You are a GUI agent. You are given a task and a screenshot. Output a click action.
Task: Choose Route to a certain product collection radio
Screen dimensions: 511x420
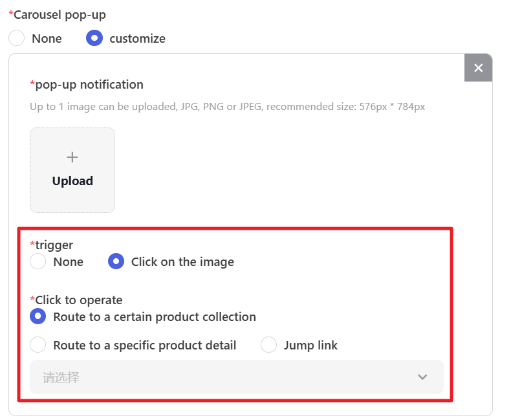coord(38,316)
